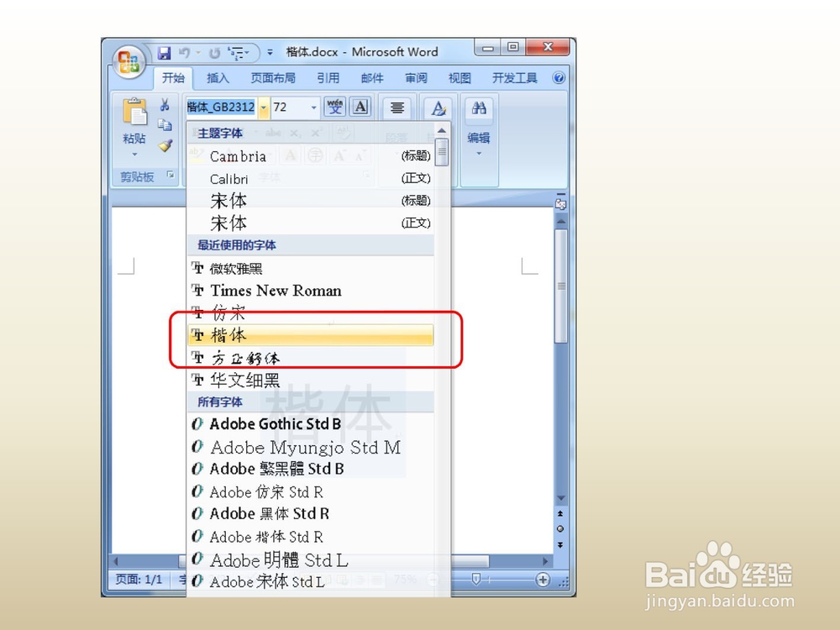The width and height of the screenshot is (840, 630).
Task: Select the Cut (scissors) icon
Action: (165, 105)
